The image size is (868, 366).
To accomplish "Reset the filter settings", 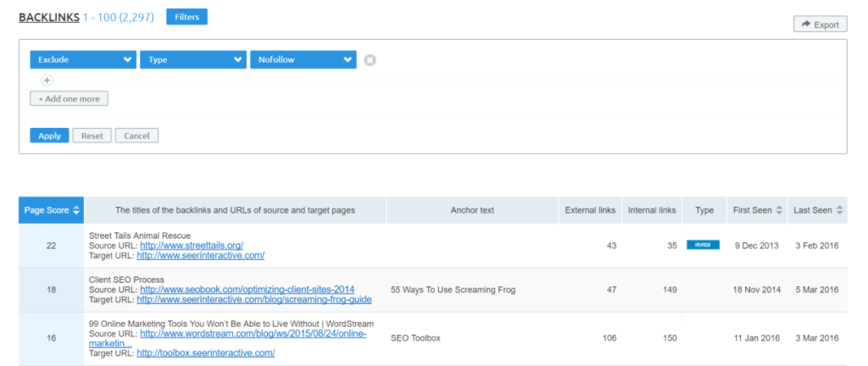I will coord(92,136).
